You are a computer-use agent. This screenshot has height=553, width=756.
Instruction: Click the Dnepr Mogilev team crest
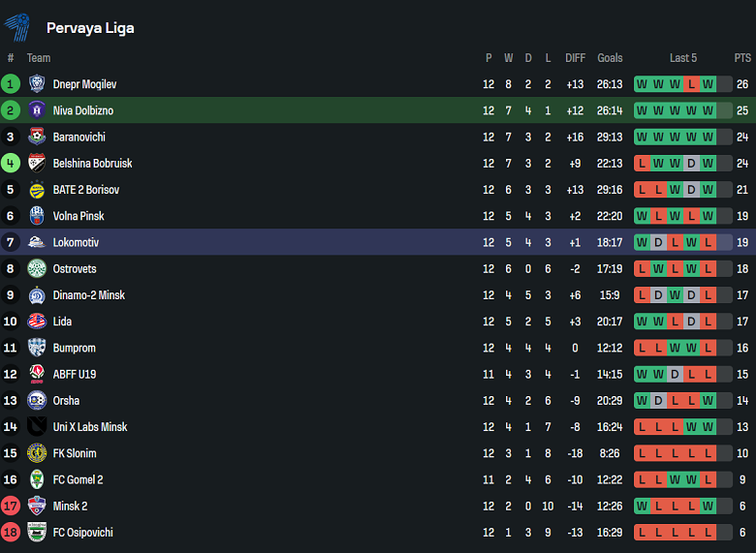[x=37, y=84]
